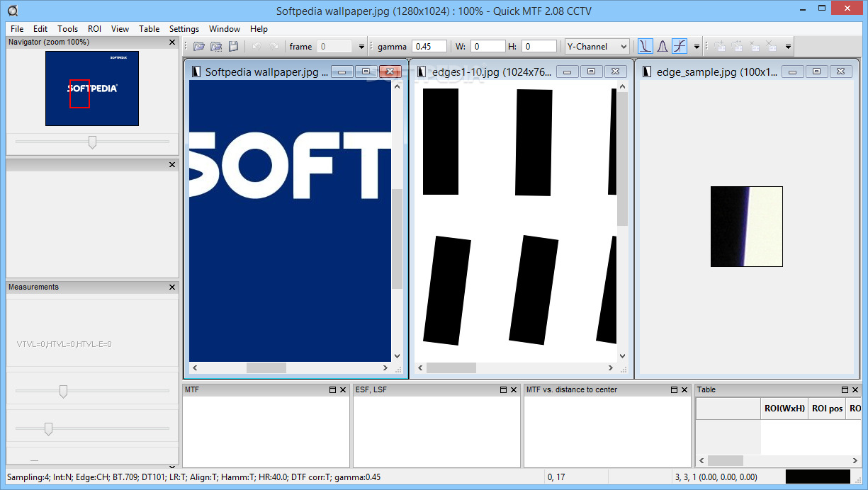The width and height of the screenshot is (868, 490).
Task: Float the Table panel
Action: pos(845,389)
